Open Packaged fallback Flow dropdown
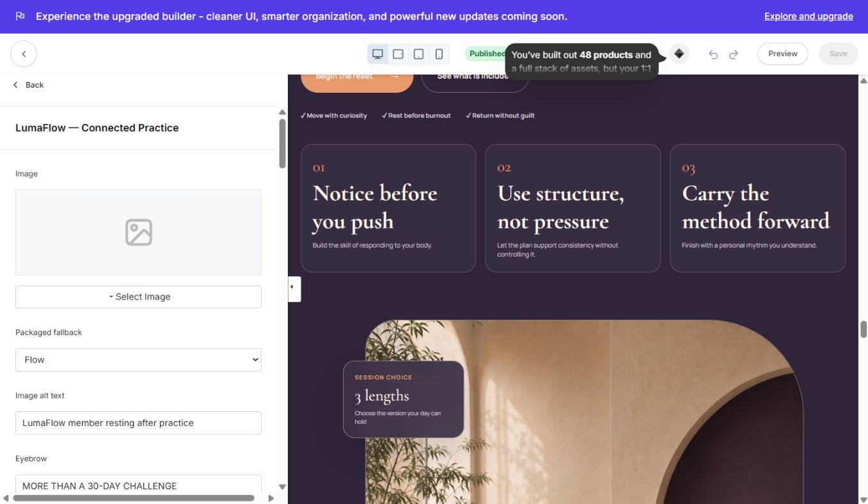 (138, 359)
